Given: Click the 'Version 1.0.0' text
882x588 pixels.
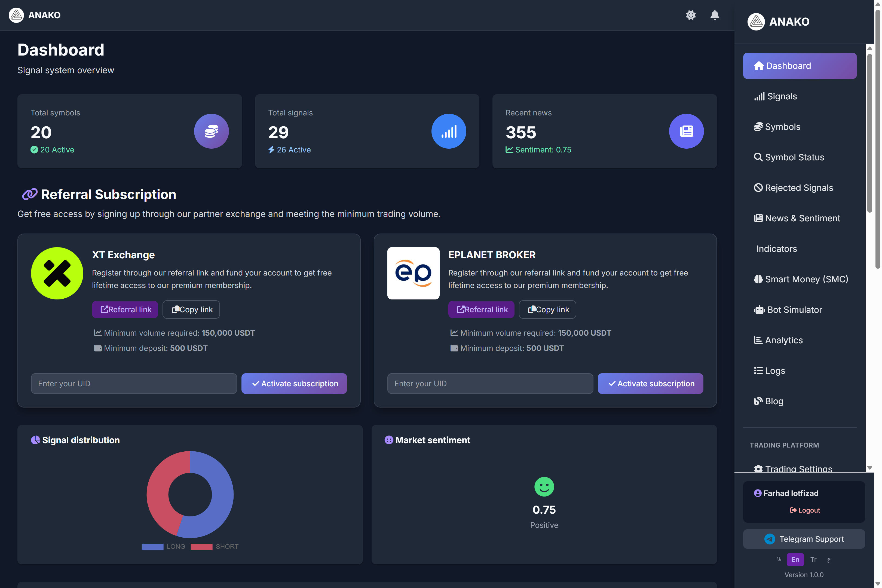Looking at the screenshot, I should point(804,575).
